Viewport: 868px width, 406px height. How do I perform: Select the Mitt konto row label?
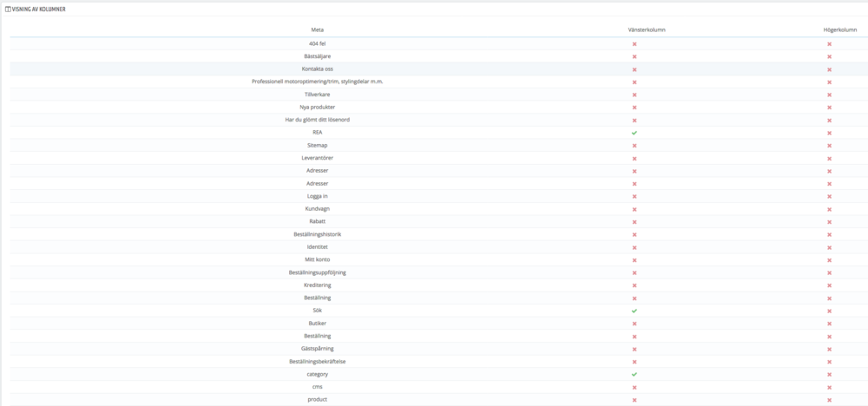tap(317, 259)
